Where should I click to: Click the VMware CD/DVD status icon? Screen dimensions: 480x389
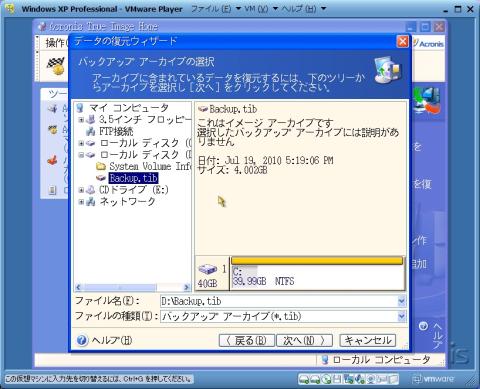327,379
